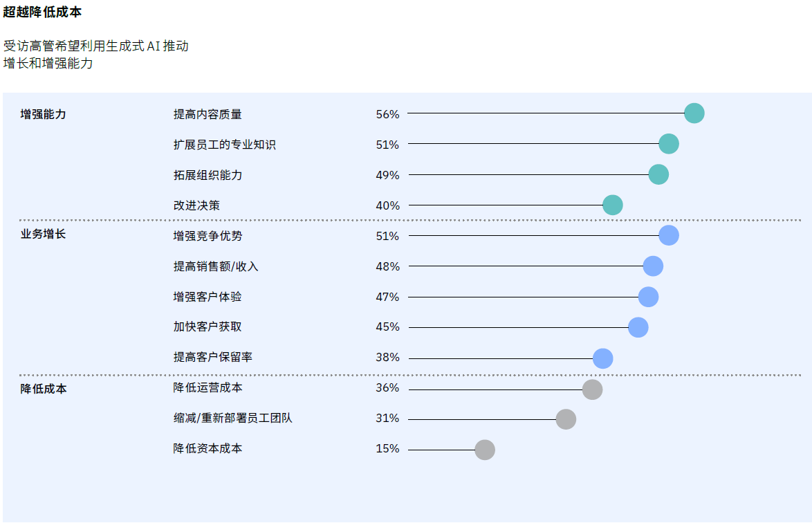The image size is (812, 523).
Task: Click the teal dot for 提高内容质量
Action: click(x=694, y=113)
